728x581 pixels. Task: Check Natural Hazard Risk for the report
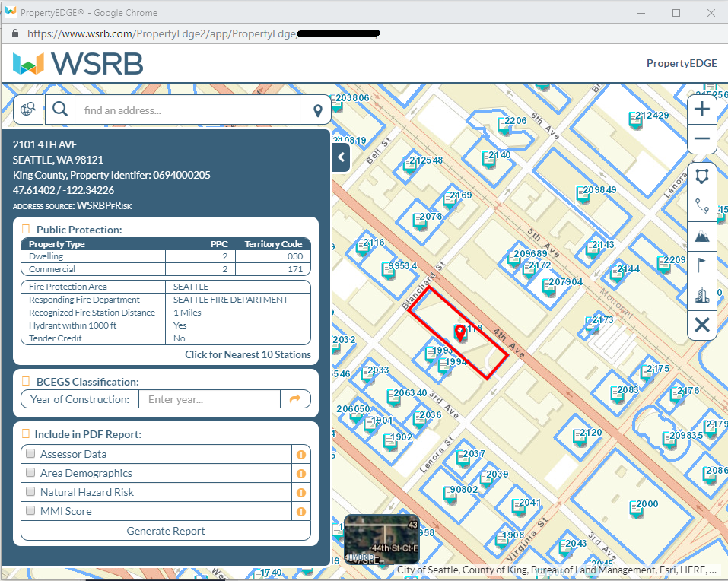29,492
